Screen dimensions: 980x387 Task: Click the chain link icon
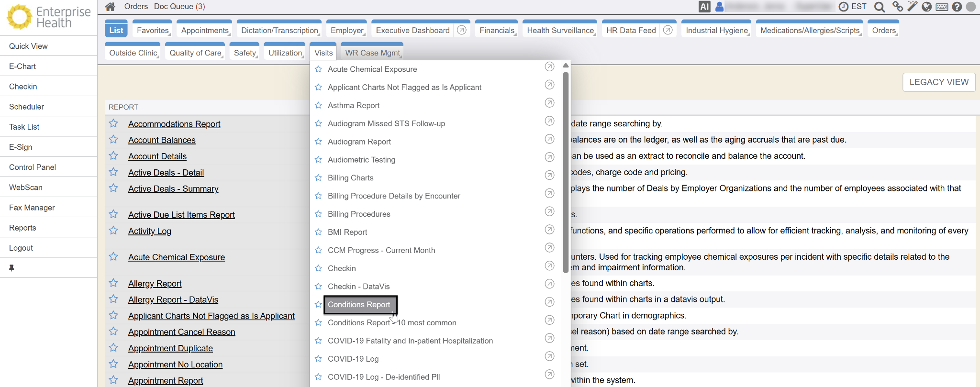point(897,7)
